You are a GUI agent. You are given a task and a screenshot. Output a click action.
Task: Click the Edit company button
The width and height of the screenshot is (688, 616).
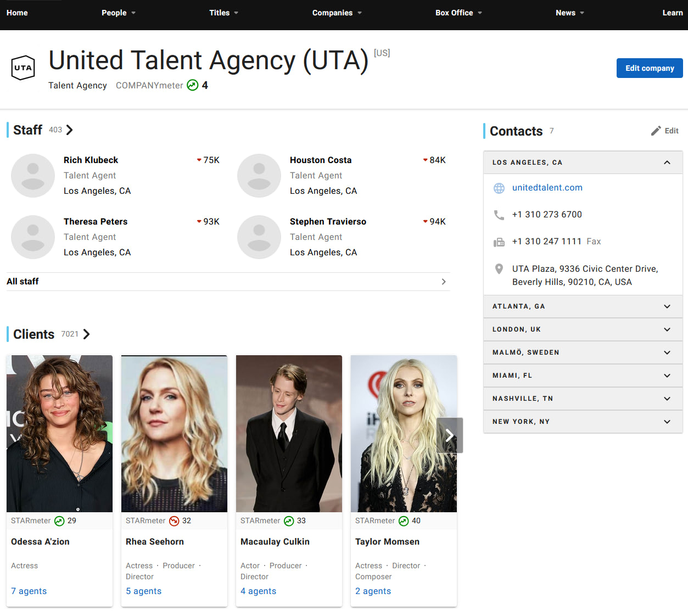tap(649, 68)
